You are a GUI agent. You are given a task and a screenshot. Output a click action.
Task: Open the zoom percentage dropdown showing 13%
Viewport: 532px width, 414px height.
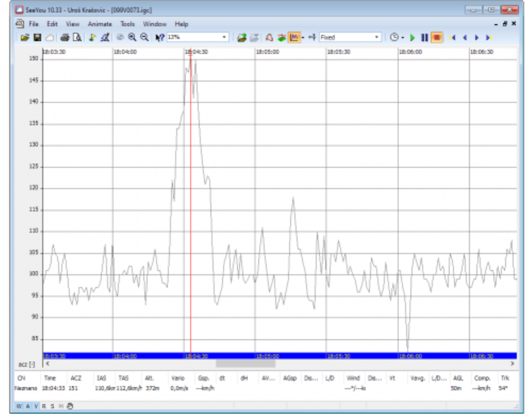224,37
